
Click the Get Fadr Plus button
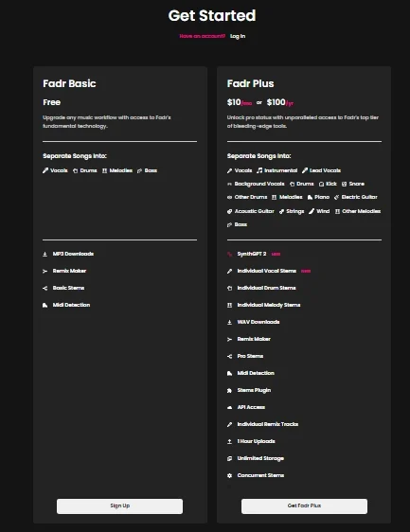tap(304, 505)
